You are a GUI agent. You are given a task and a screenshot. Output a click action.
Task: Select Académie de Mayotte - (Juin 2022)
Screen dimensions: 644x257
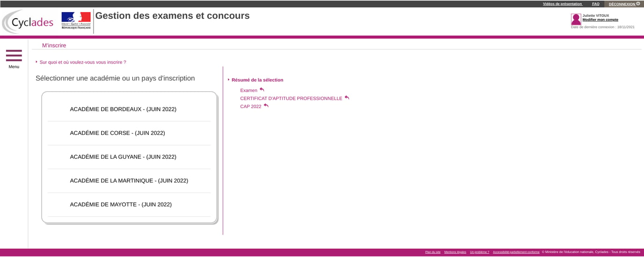[129, 205]
